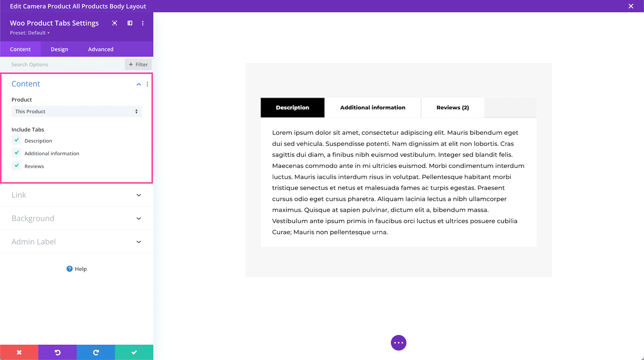Close the layout editor with X
The width and height of the screenshot is (644, 360).
[x=631, y=6]
